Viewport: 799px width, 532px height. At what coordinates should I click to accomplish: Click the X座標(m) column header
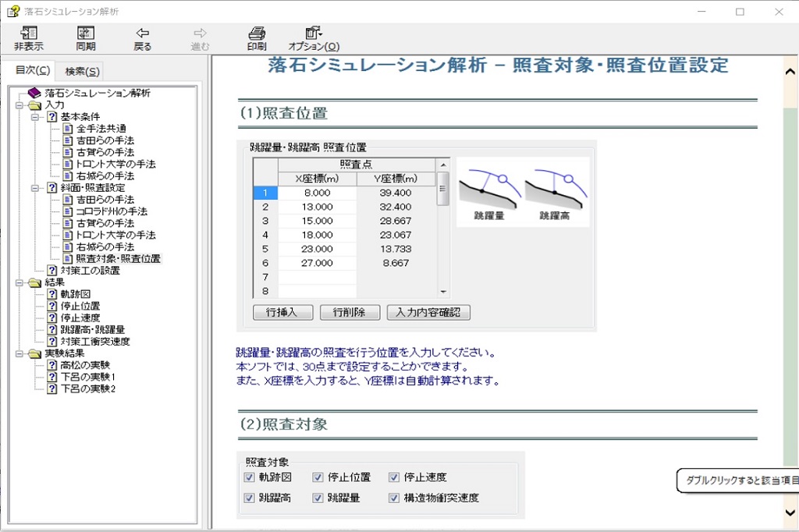point(317,179)
